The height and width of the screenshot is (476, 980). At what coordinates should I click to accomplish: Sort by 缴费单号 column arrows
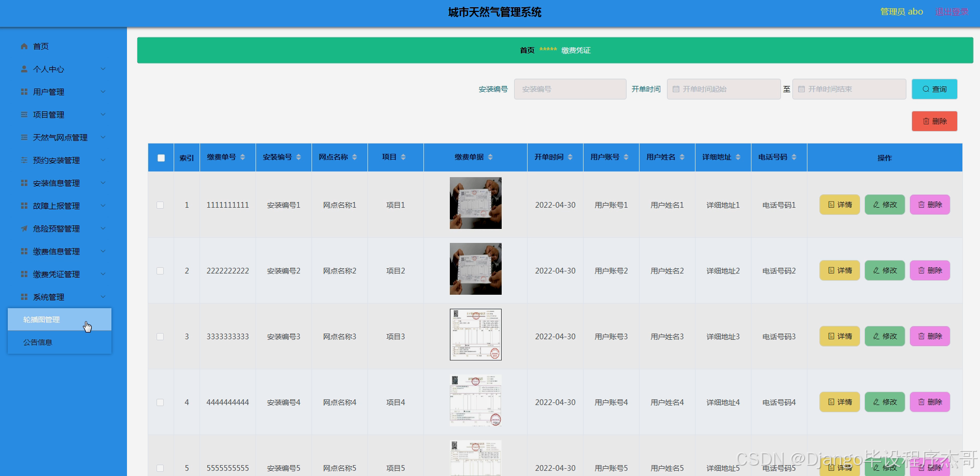[243, 157]
